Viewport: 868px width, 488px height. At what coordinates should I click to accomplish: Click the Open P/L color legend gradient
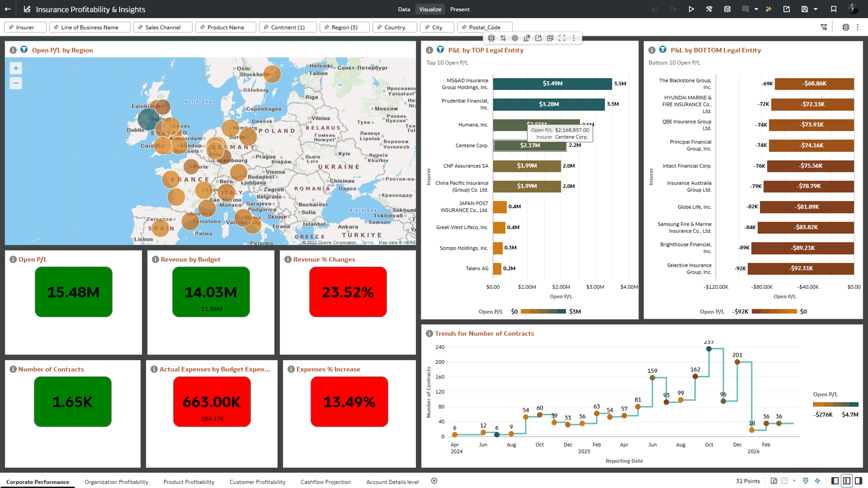(x=543, y=311)
